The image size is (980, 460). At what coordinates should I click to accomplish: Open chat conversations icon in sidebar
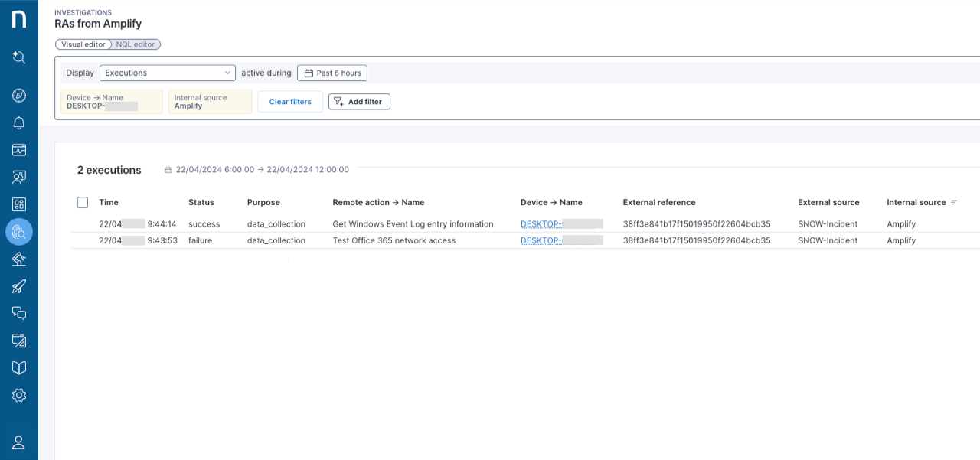(18, 313)
